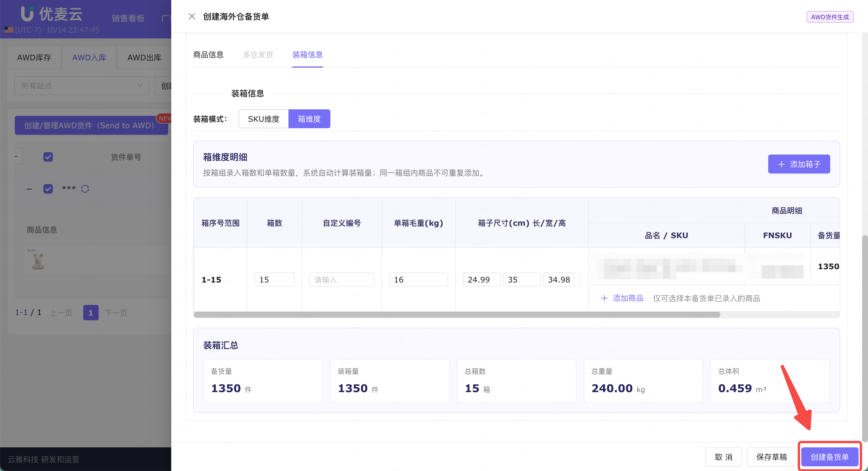Click the 总体积 0.459 m³ value
This screenshot has width=868, height=471.
[x=742, y=388]
